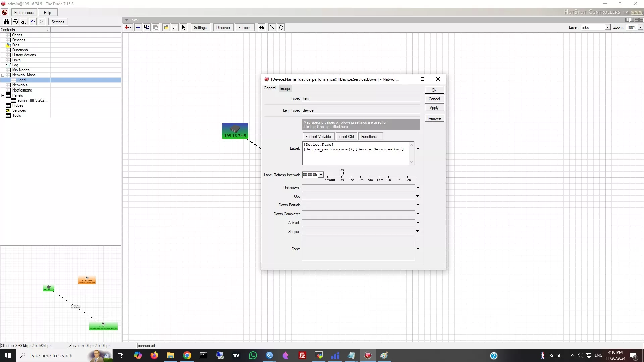The height and width of the screenshot is (362, 644).
Task: Select Local map in Contents tree
Action: click(x=22, y=80)
